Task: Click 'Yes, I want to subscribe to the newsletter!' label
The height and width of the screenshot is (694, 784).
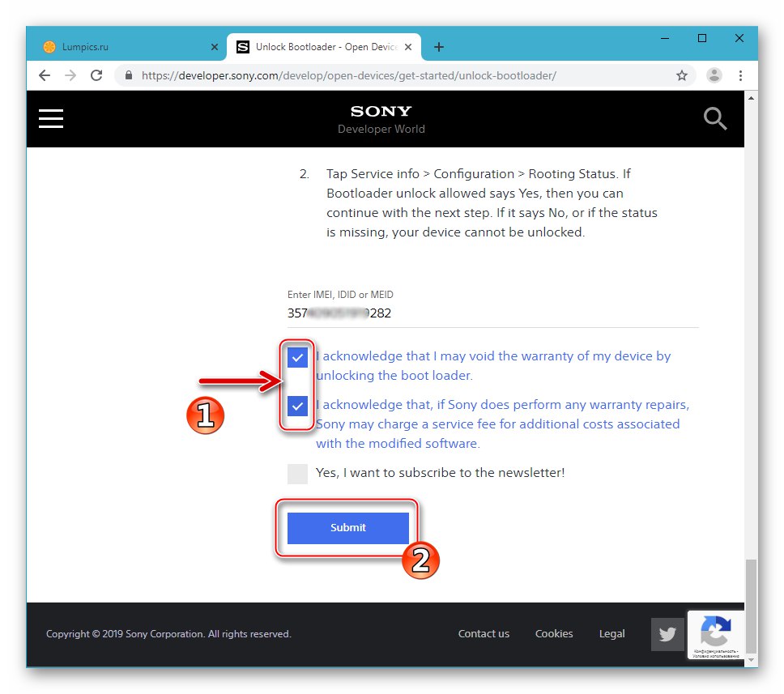Action: 440,473
